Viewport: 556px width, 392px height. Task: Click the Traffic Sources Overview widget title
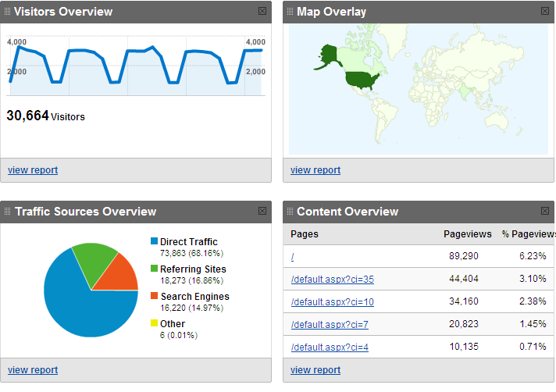point(85,212)
